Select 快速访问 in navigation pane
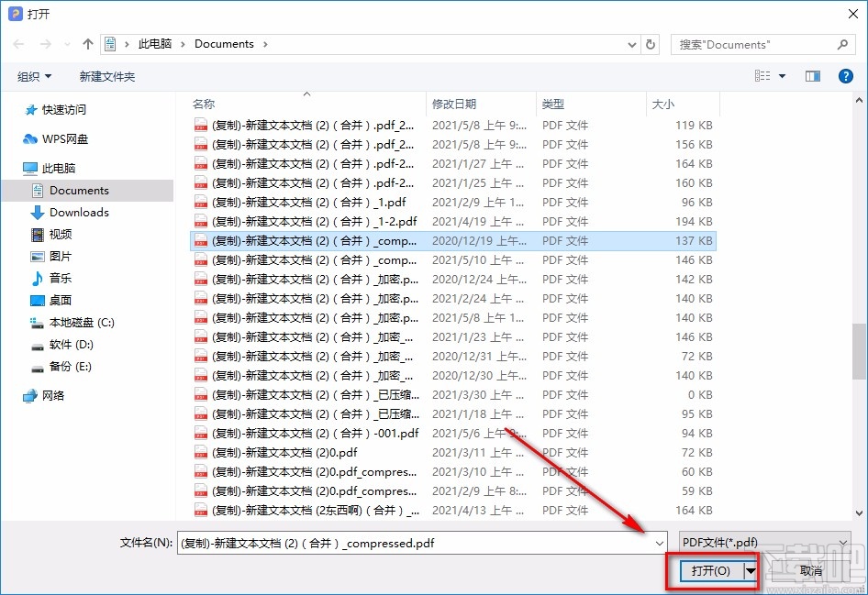This screenshot has height=595, width=868. coord(63,109)
